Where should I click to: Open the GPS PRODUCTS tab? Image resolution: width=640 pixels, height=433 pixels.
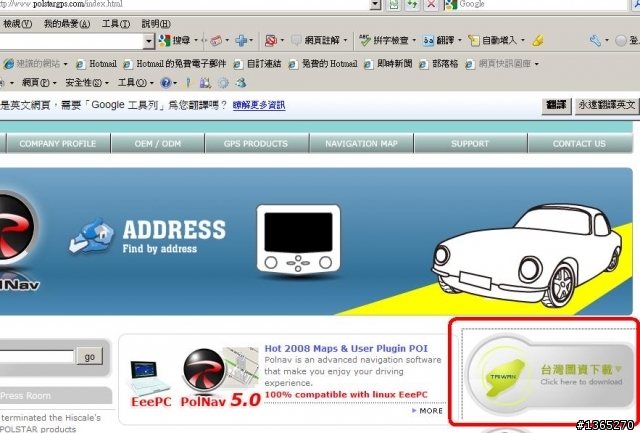coord(256,144)
